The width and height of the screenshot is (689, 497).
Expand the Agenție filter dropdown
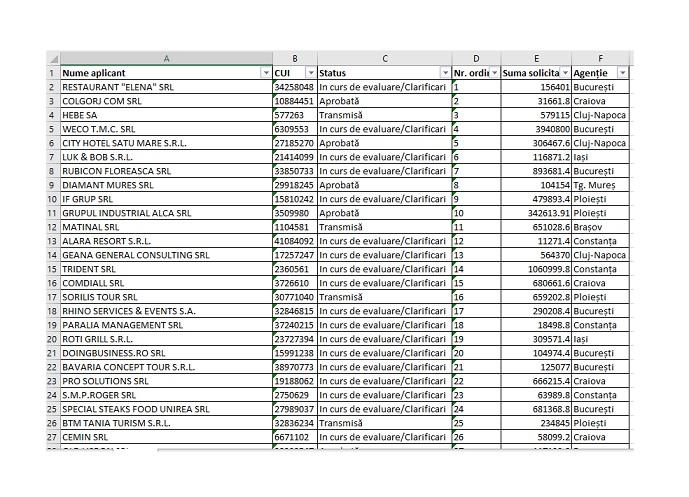pyautogui.click(x=623, y=73)
